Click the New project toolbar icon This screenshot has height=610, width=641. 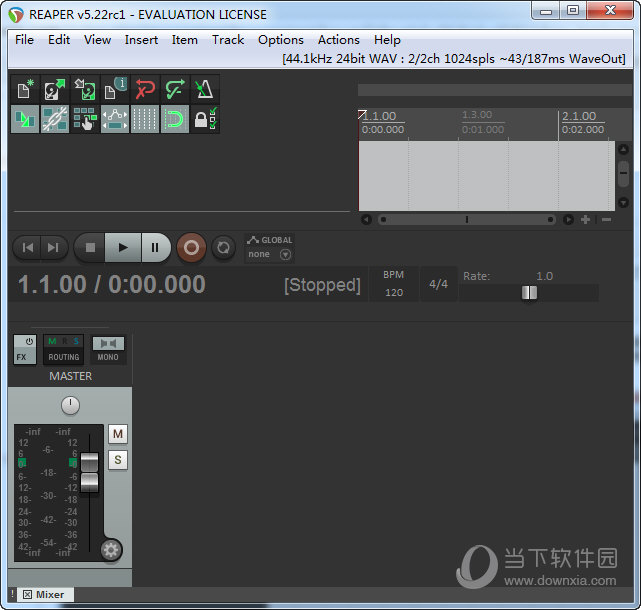[x=25, y=89]
